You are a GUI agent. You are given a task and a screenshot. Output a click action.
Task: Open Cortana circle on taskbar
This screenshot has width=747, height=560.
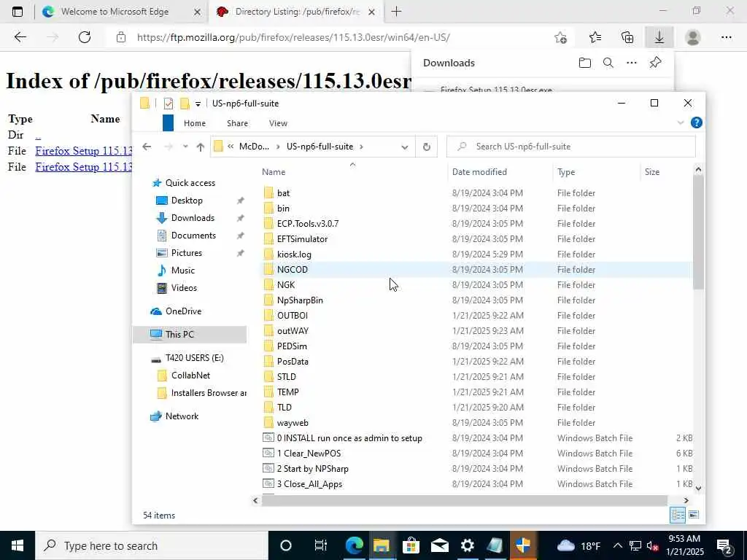(286, 545)
